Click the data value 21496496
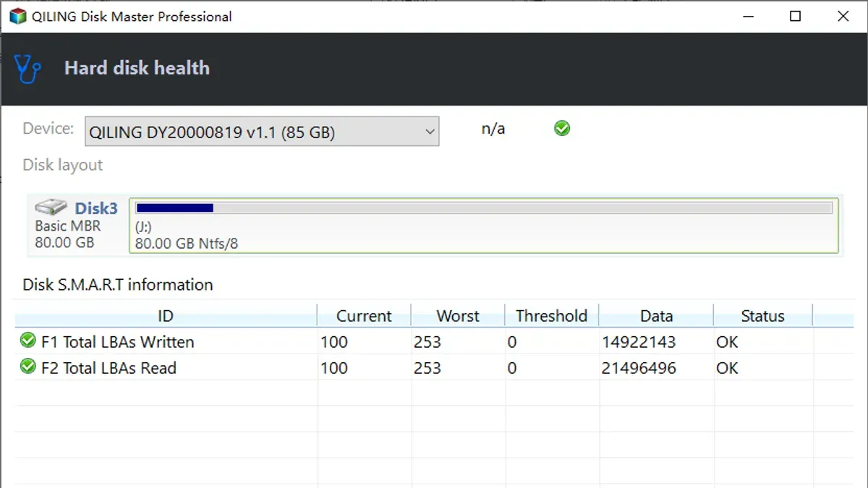 (x=639, y=368)
